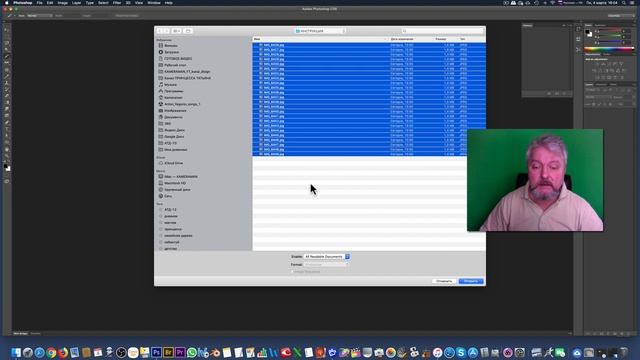Viewport: 640px width, 360px height.
Task: Open Google Chrome from the Dock
Action: [51, 352]
